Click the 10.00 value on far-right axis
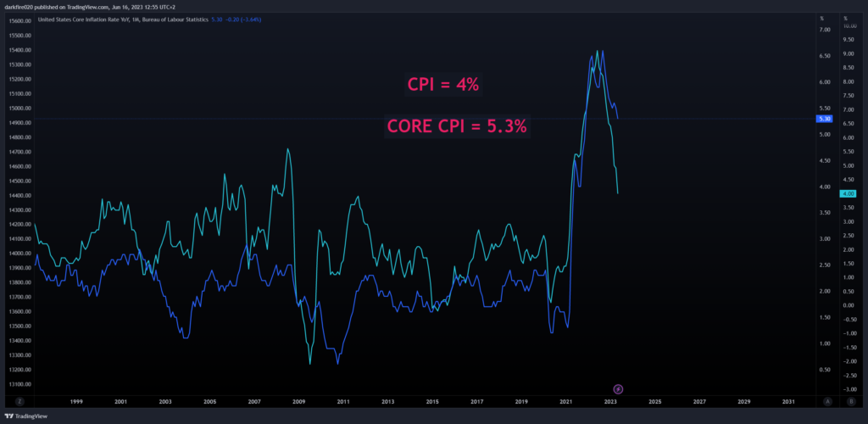The height and width of the screenshot is (424, 868). [849, 26]
